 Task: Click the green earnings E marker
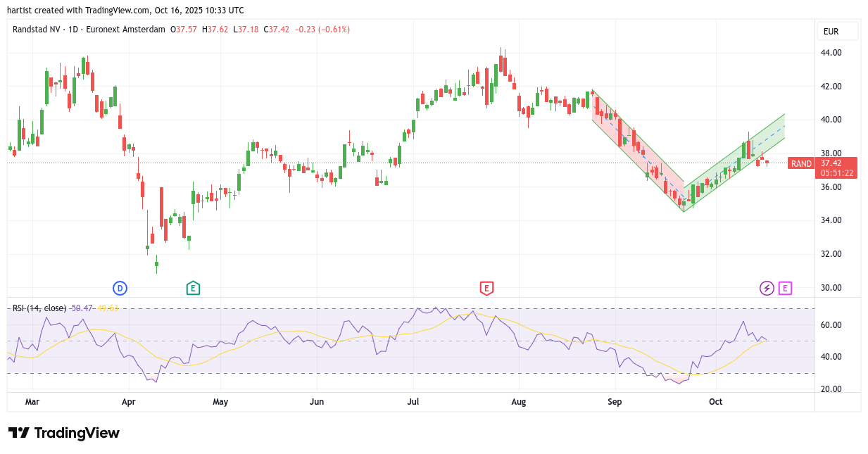193,287
